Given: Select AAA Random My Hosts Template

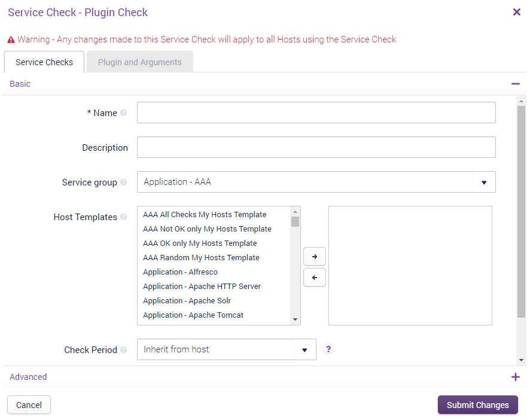Looking at the screenshot, I should click(201, 258).
